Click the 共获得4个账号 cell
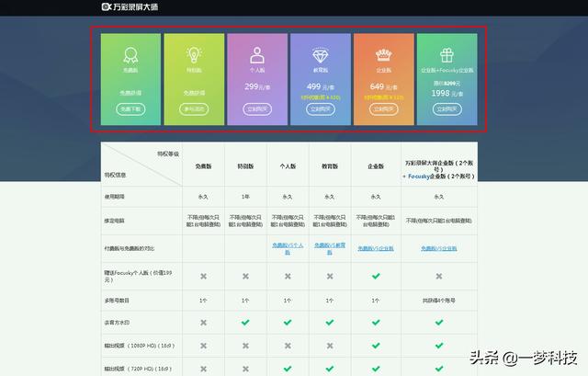The width and height of the screenshot is (588, 376). click(x=439, y=301)
